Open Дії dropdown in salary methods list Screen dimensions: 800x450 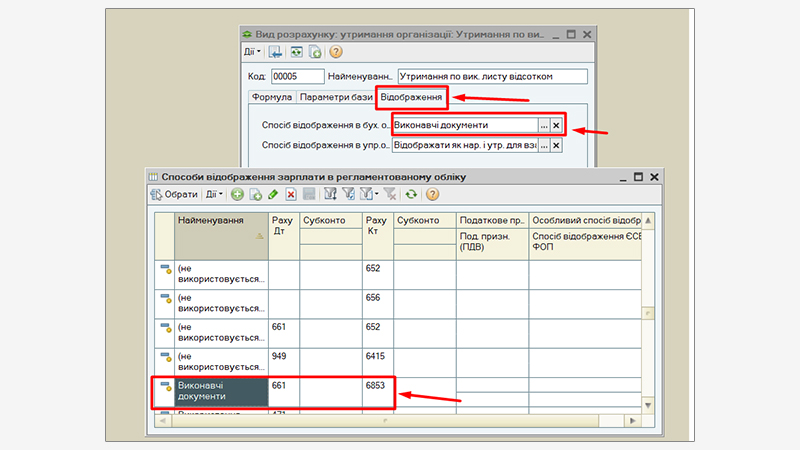213,194
